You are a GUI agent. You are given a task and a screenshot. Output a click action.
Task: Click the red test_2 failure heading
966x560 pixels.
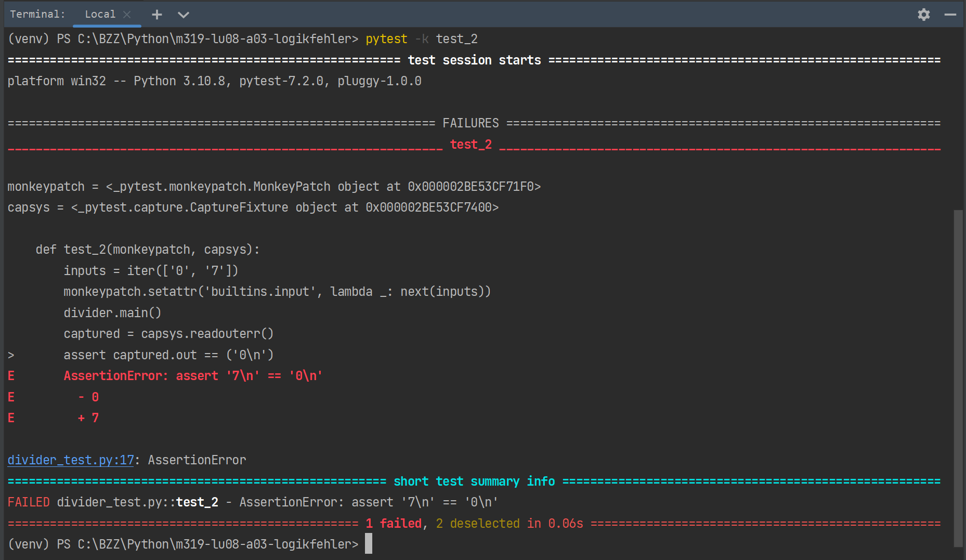coord(471,145)
